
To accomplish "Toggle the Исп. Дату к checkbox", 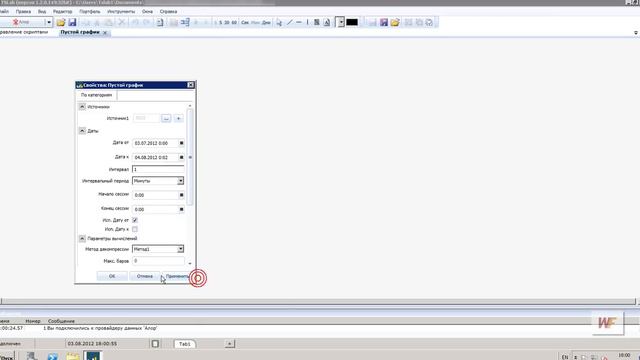I will click(x=135, y=229).
